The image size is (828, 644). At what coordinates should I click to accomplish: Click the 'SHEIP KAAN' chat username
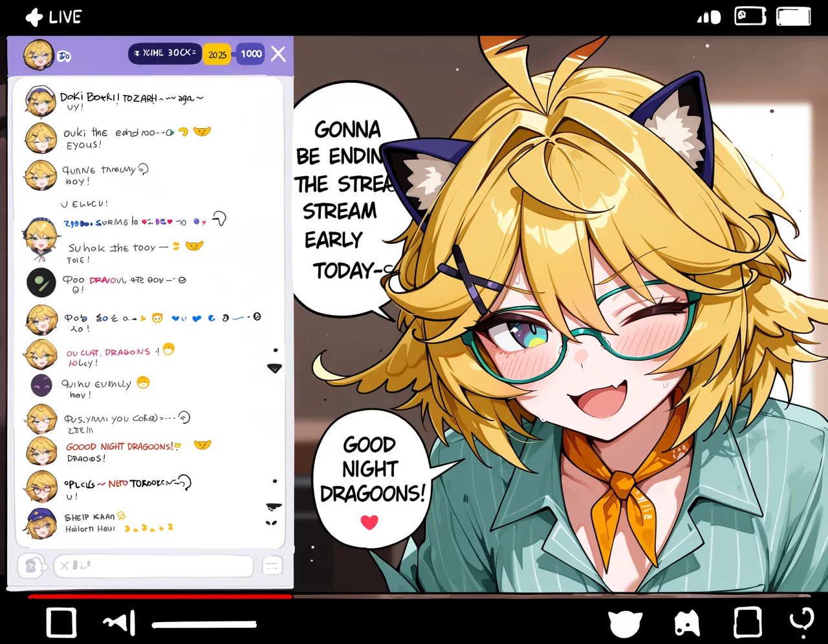(89, 517)
